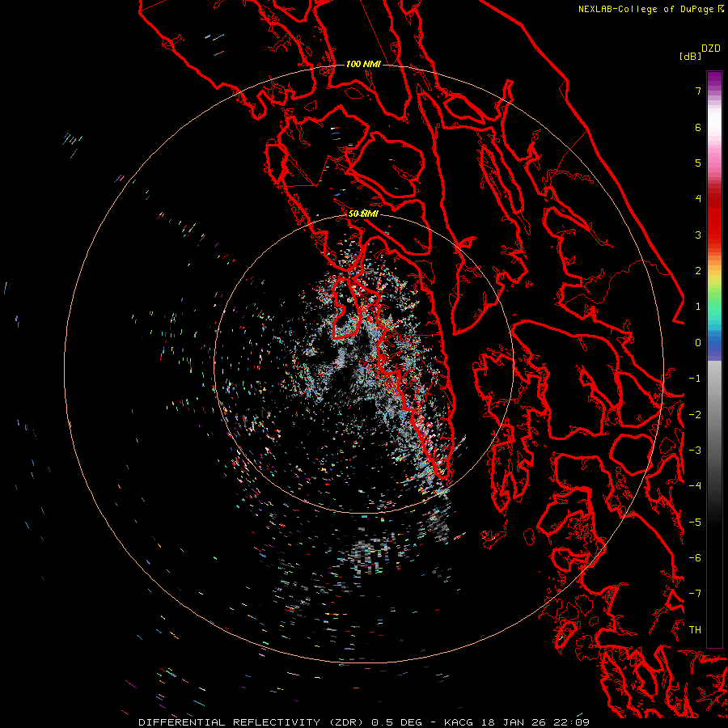Click the NEXLAB-College of DuPage label

[x=650, y=9]
